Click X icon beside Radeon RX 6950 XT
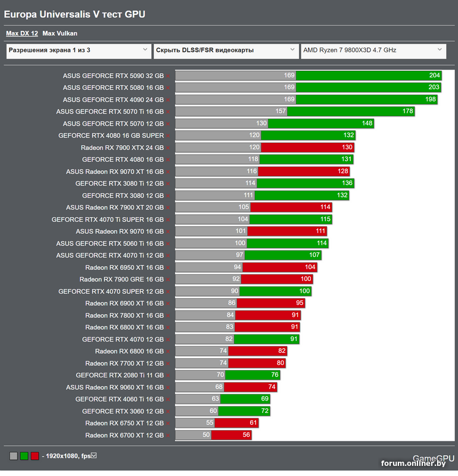The width and height of the screenshot is (458, 476). 168,268
